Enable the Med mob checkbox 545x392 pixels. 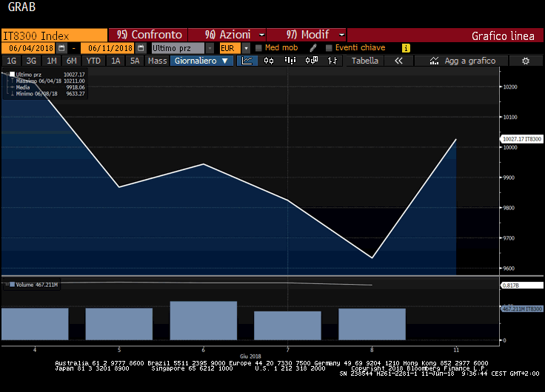point(258,48)
